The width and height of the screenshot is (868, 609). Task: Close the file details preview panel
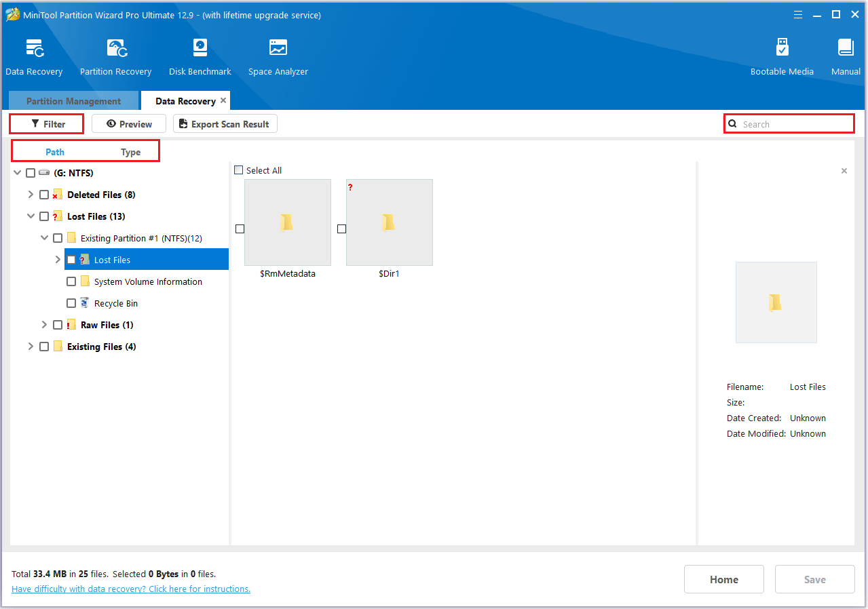844,171
